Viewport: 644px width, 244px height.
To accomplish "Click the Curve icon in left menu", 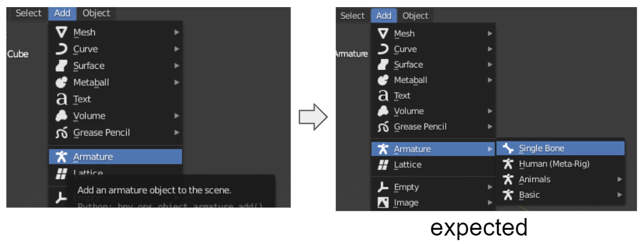I will (61, 49).
